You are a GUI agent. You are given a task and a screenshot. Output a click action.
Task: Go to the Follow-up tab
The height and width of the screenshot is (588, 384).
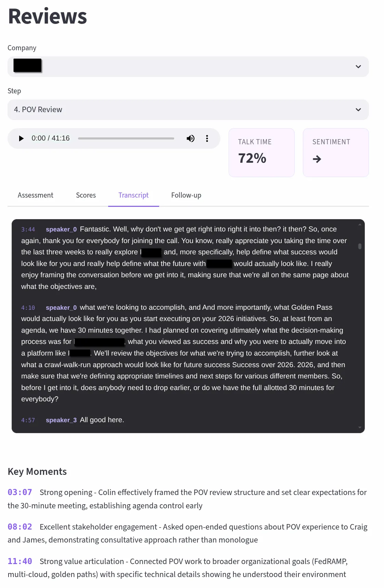coord(186,195)
